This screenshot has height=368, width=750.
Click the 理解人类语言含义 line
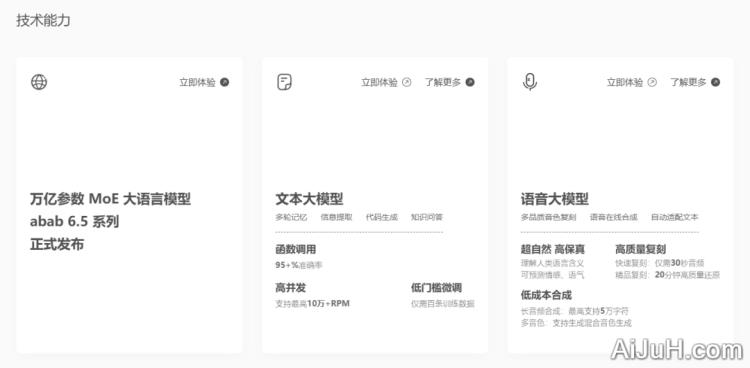pos(552,263)
